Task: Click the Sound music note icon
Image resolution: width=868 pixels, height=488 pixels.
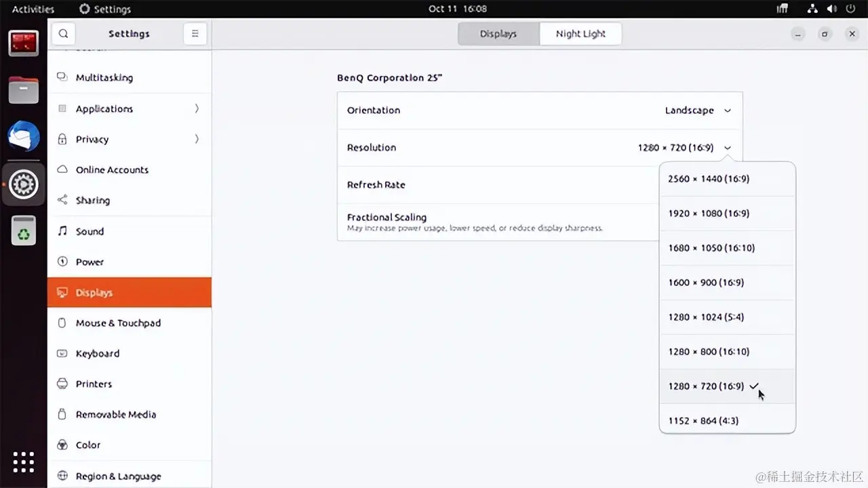Action: point(62,231)
